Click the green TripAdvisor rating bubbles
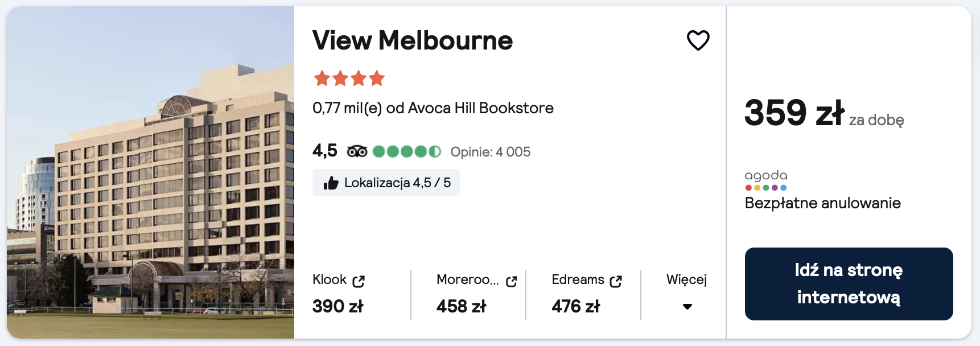Viewport: 980px width, 346px height. pyautogui.click(x=406, y=151)
